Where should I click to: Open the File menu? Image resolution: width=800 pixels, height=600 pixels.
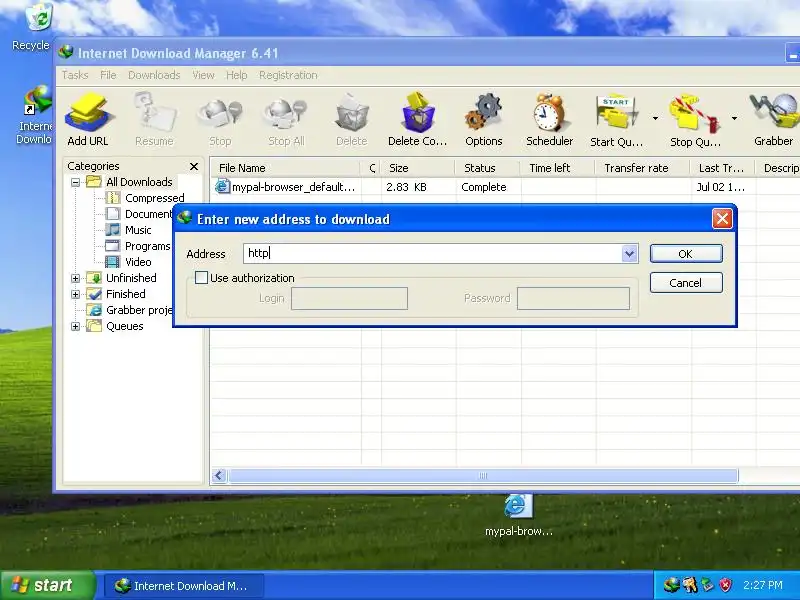click(x=108, y=75)
